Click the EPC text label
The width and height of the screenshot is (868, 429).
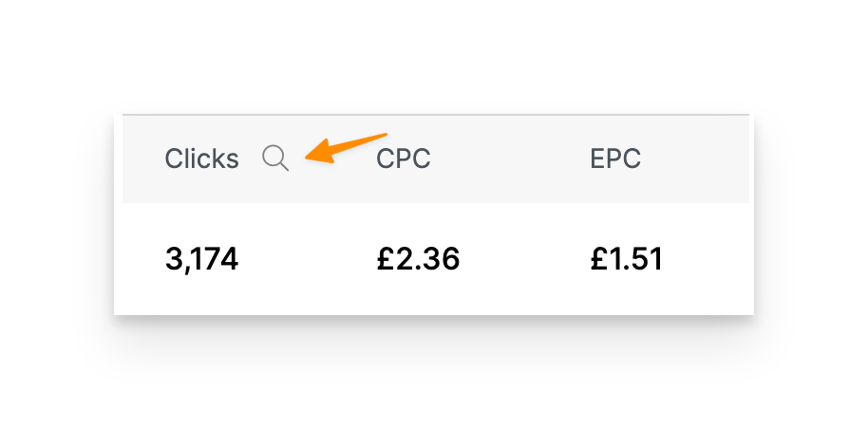(615, 159)
